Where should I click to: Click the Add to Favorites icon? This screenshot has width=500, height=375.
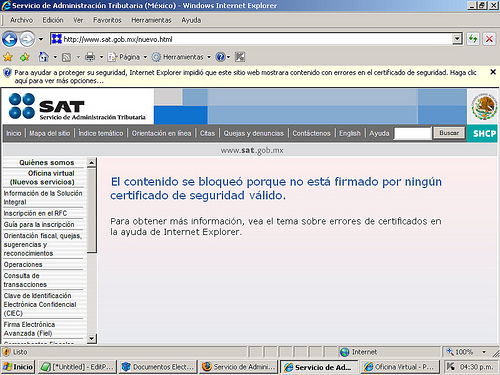(x=24, y=57)
